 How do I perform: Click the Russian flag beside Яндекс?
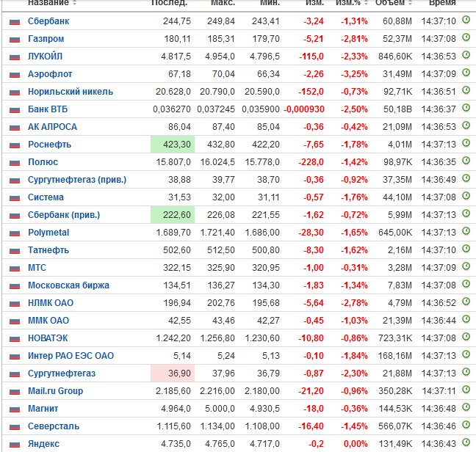click(15, 445)
